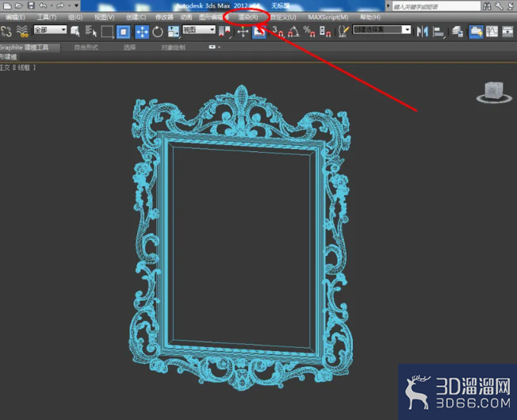Click the Bind to Space Warp icon
The width and height of the screenshot is (517, 420).
coord(22,32)
